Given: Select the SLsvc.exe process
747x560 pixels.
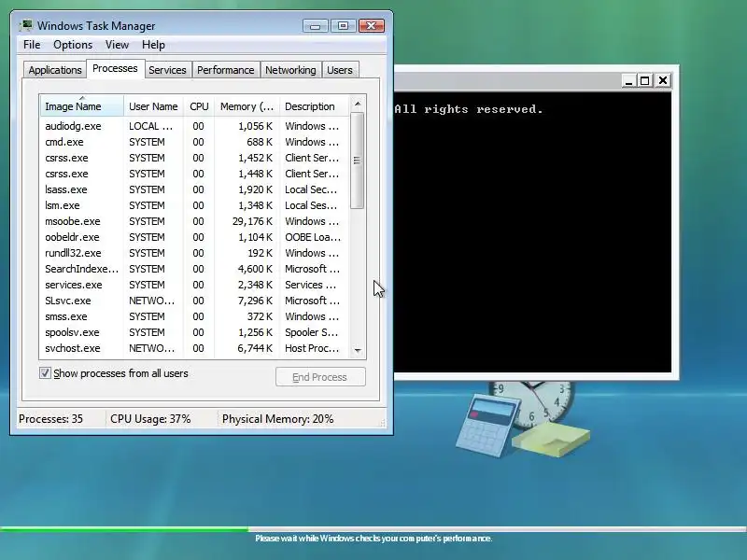Looking at the screenshot, I should 195,301.
